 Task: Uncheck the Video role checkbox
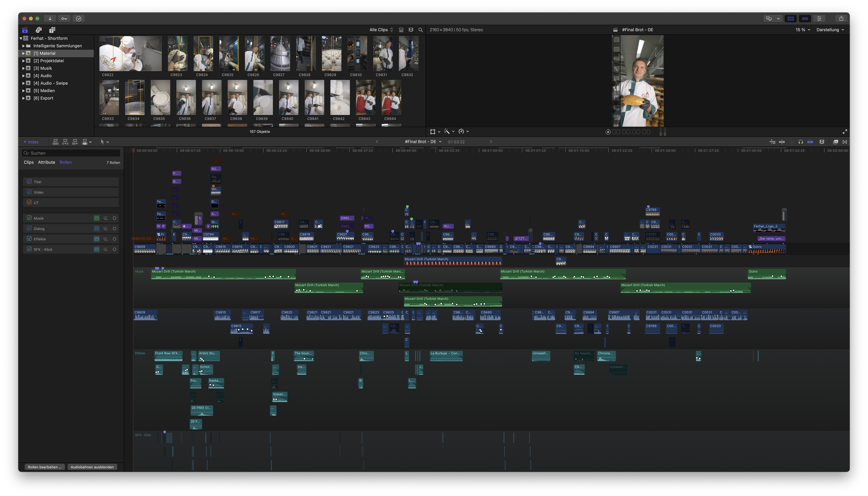(x=29, y=192)
